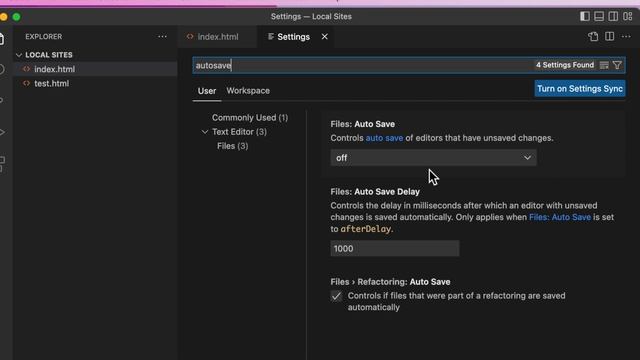The image size is (640, 360).
Task: Switch to index.html editor tab
Action: (x=218, y=37)
